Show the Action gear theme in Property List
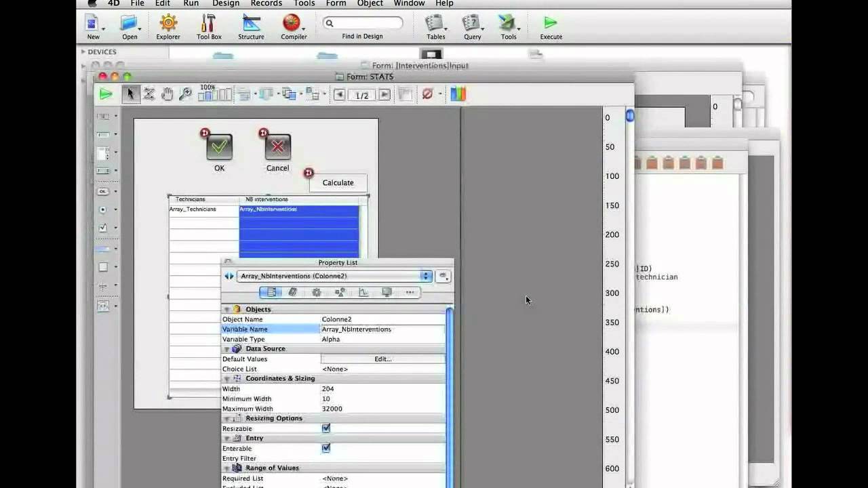Image resolution: width=868 pixels, height=488 pixels. 317,292
